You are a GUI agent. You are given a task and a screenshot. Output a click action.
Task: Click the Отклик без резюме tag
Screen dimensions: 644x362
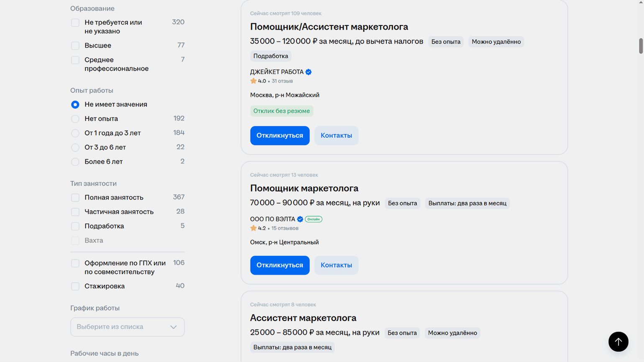(281, 111)
